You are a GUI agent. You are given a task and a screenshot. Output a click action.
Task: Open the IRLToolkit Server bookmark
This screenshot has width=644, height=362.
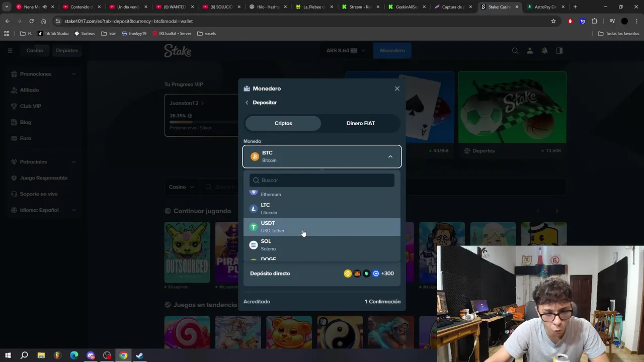172,33
